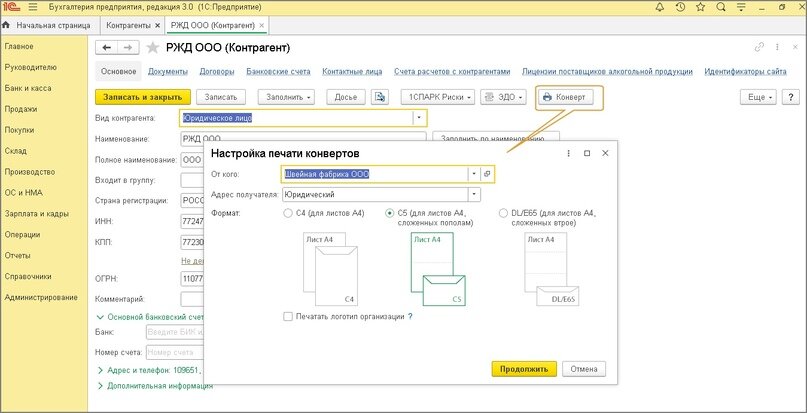Select the C4 envelope illustration
Image resolution: width=807 pixels, height=413 pixels.
(x=330, y=269)
